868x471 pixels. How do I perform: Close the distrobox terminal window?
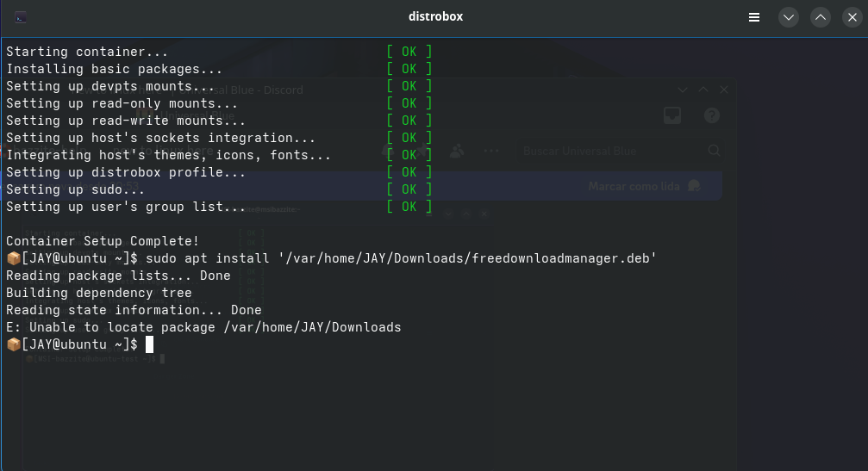coord(852,17)
